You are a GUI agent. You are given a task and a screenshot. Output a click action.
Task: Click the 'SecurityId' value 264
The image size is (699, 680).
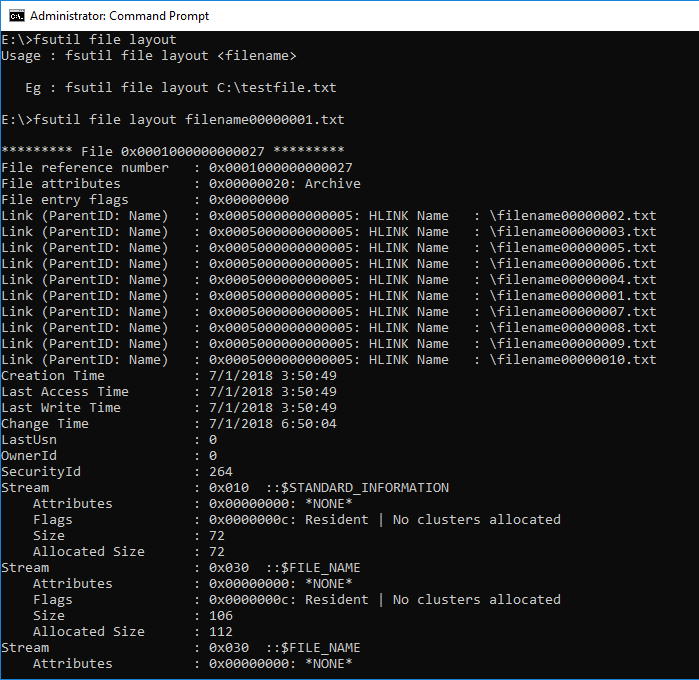(x=221, y=472)
